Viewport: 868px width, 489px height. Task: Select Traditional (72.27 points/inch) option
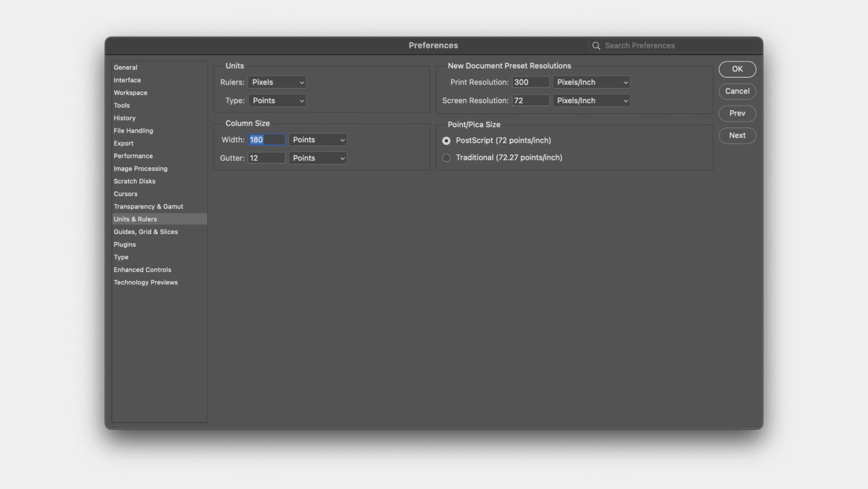tap(446, 158)
